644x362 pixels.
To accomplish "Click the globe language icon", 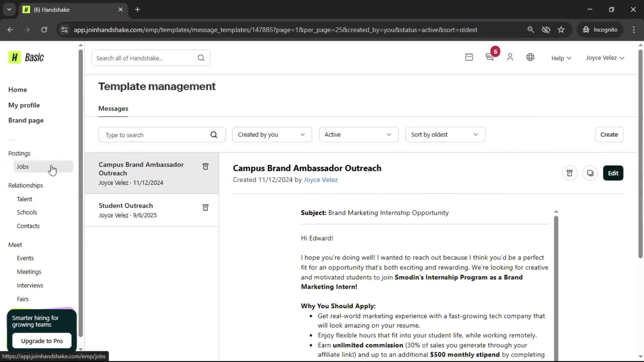I will (x=530, y=57).
